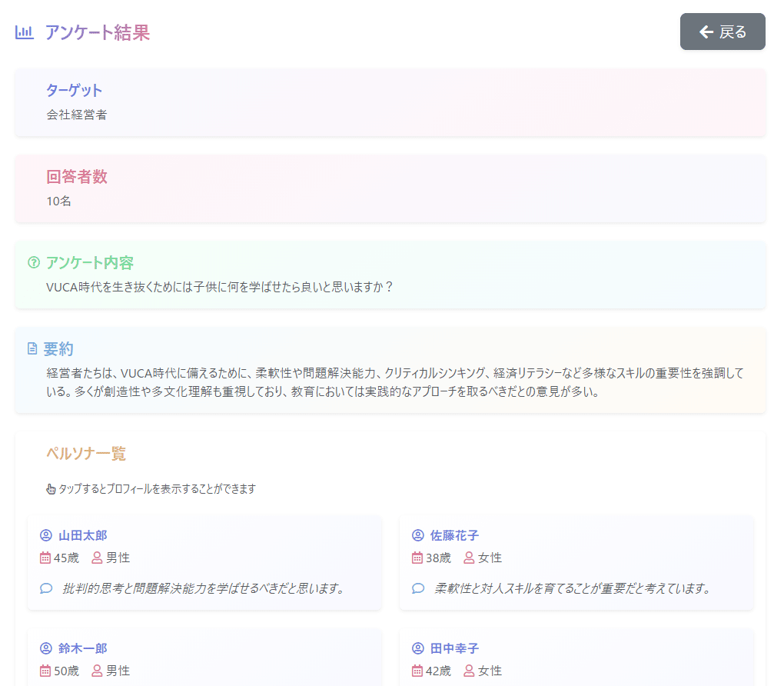Screen dimensions: 784x686
Task: Click the calendar icon beside 38歳
Action: (x=417, y=558)
